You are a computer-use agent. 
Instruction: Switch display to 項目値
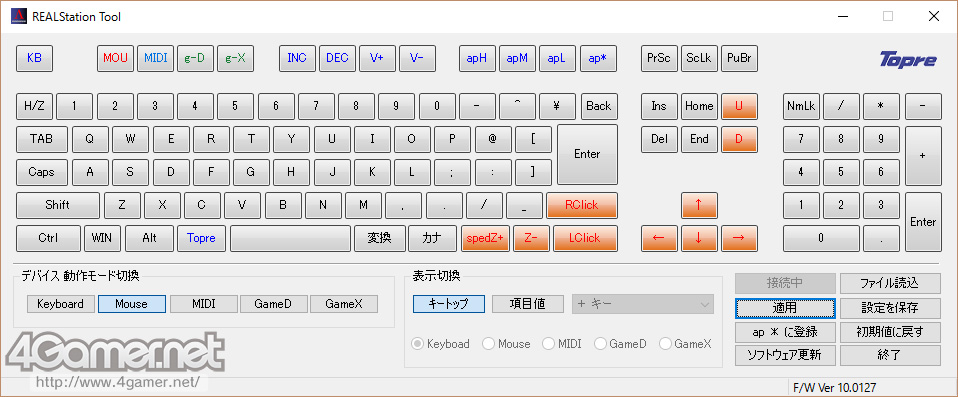528,304
